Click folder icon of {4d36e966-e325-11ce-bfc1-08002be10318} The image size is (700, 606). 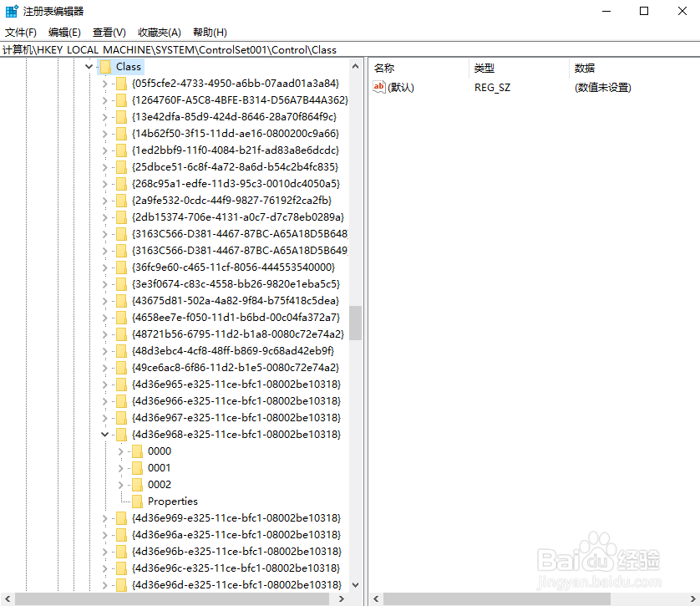click(x=121, y=401)
